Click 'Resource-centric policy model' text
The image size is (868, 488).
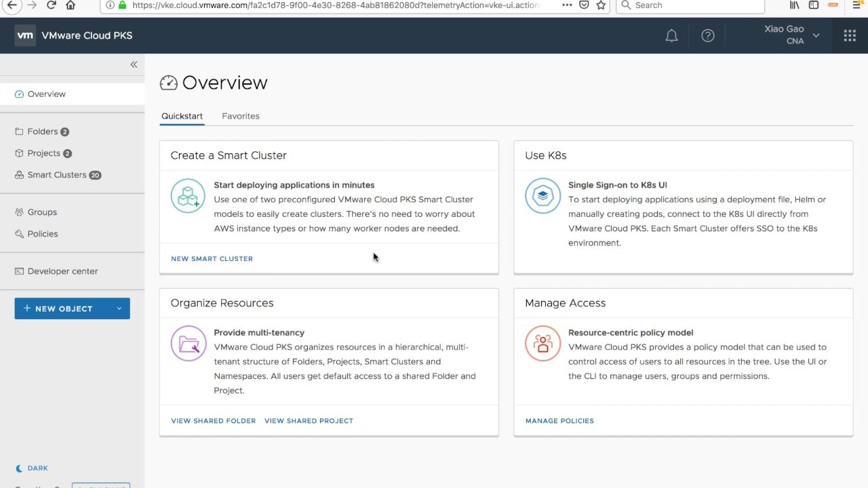tap(631, 333)
